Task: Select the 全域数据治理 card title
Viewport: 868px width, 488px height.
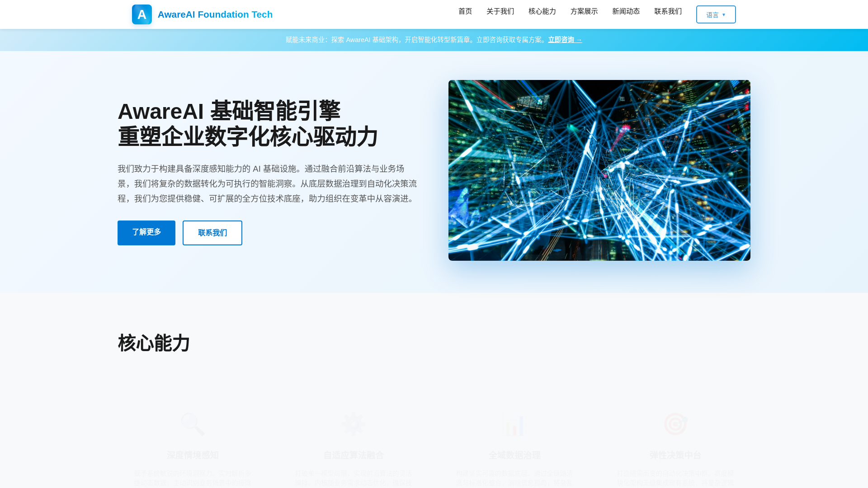Action: 514,455
